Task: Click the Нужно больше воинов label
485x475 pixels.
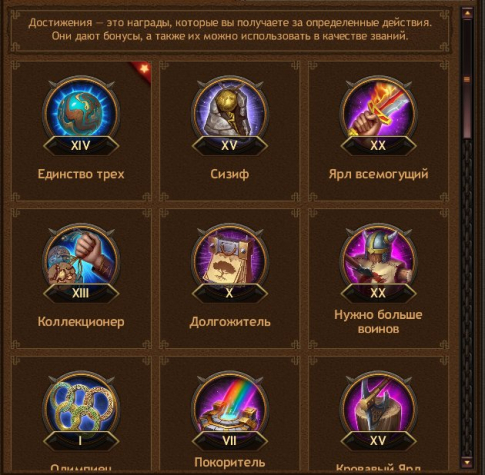Action: (378, 322)
